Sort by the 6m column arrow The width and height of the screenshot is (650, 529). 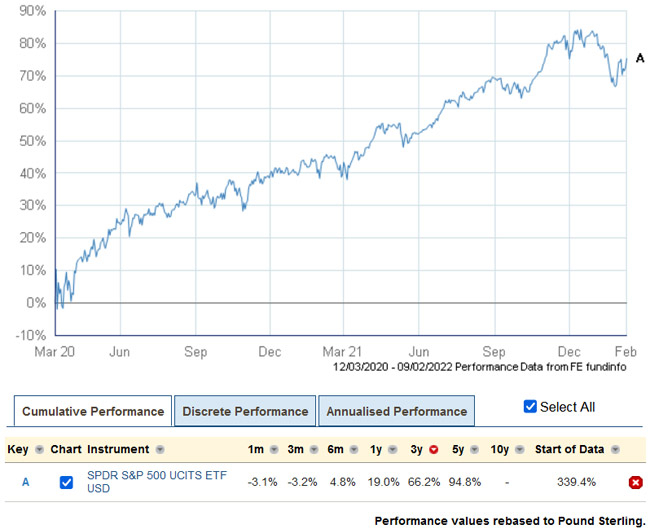pyautogui.click(x=354, y=450)
